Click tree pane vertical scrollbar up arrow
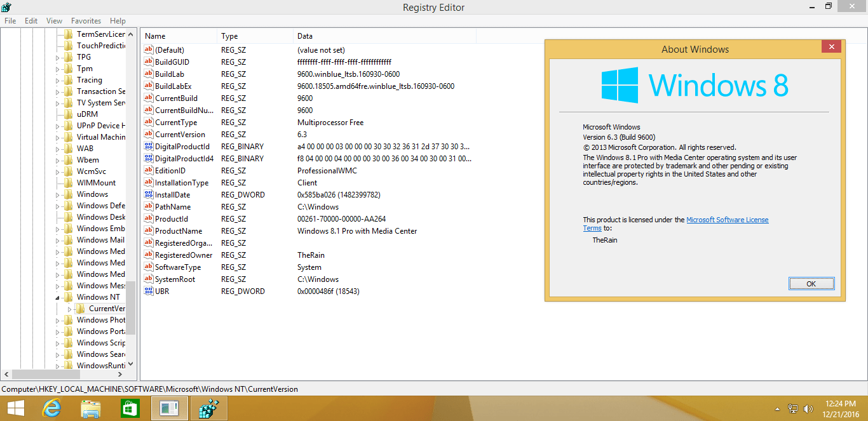 pos(131,34)
